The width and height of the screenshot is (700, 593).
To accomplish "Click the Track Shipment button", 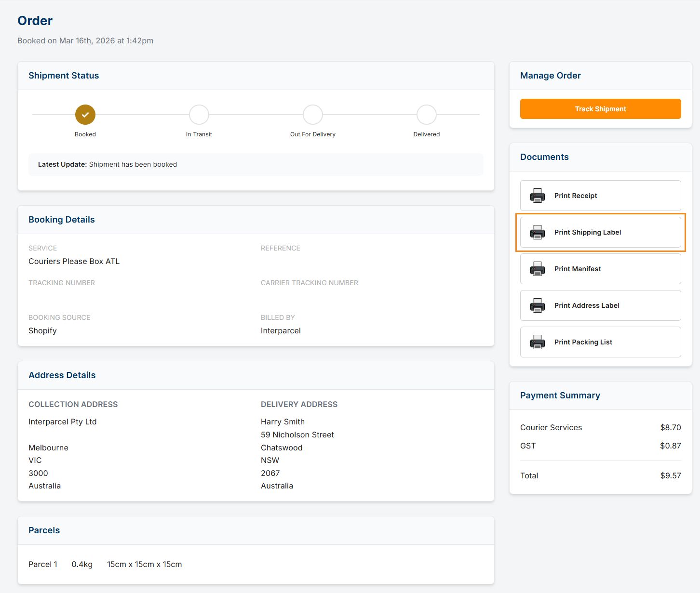I will click(x=600, y=109).
